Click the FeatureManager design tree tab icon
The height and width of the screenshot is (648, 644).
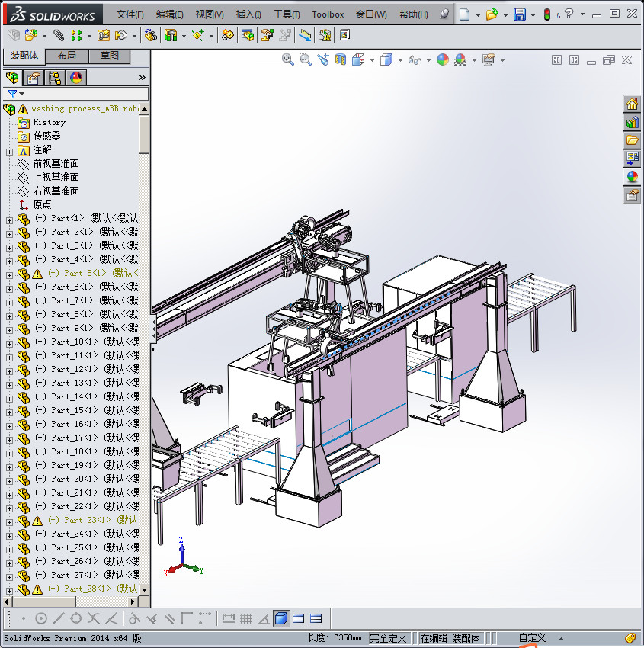[12, 78]
